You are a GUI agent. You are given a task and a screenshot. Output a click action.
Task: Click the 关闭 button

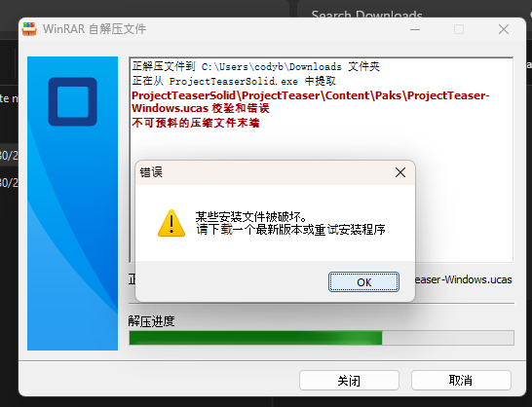349,380
